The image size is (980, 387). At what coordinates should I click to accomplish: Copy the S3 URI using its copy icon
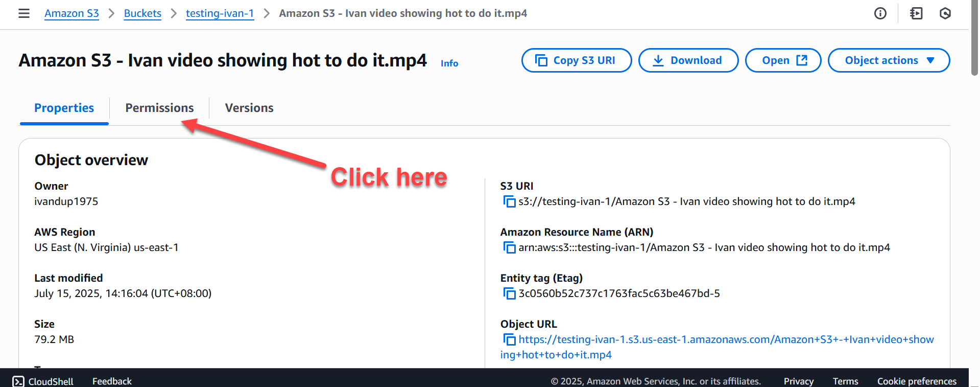509,201
